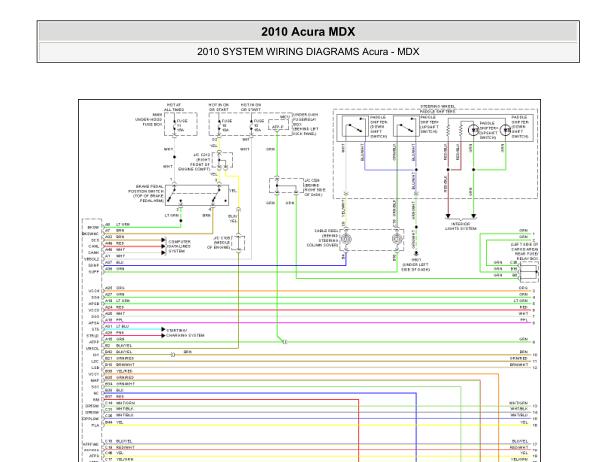Click the 'STEERING WHEEL PADDLE SHIFTERS' heading

[x=438, y=109]
